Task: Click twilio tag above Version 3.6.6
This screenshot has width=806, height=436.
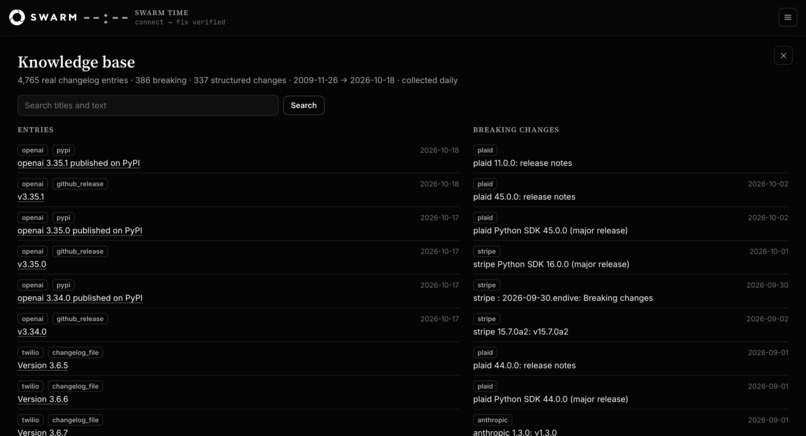Action: click(30, 386)
